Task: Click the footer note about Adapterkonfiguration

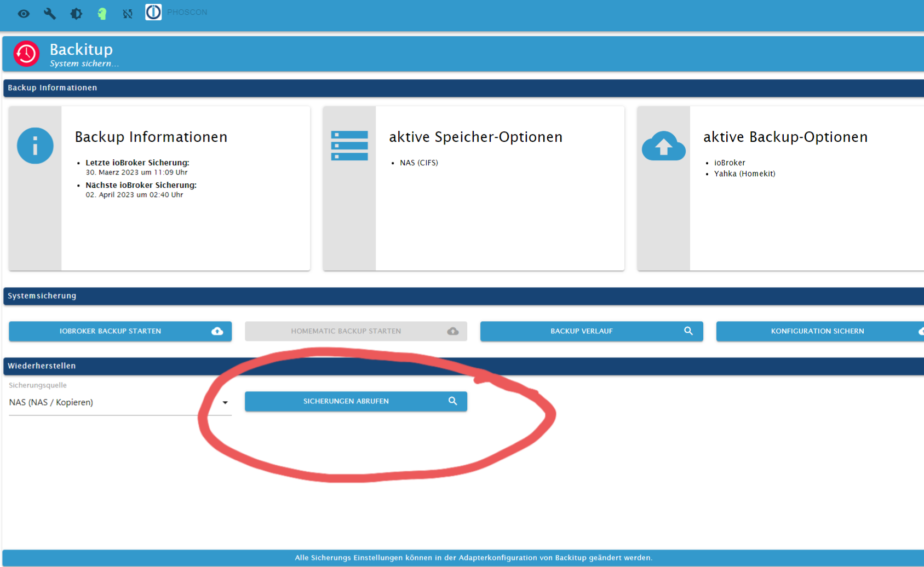Action: [x=474, y=558]
